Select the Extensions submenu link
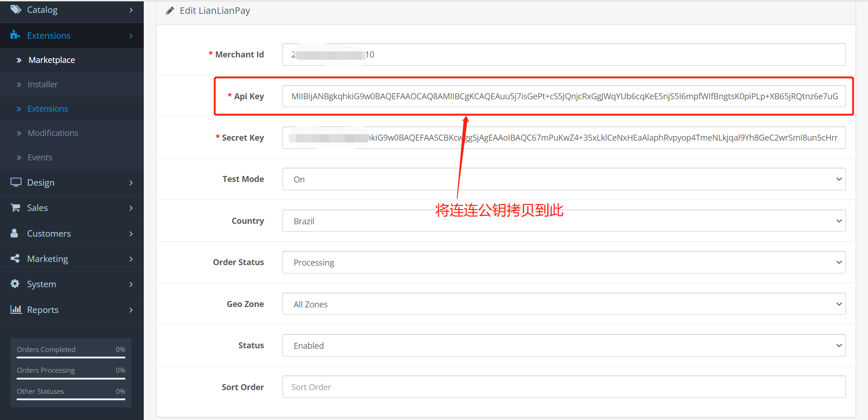 coord(72,108)
